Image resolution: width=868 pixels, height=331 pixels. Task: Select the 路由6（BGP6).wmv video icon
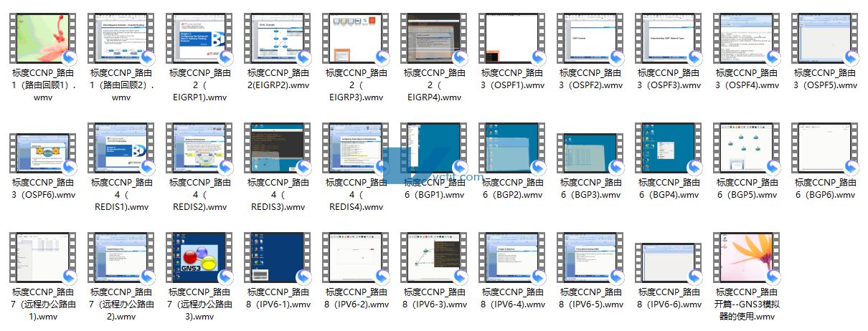(825, 148)
